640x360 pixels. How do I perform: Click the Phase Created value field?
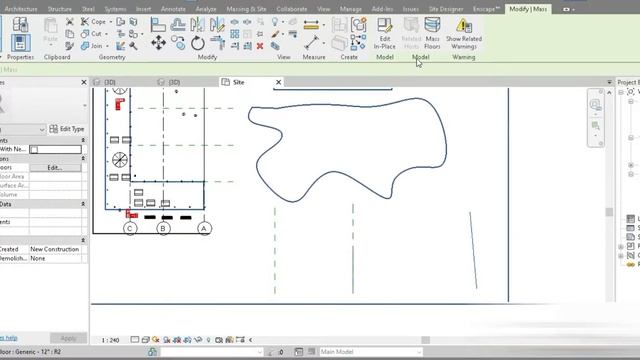(x=55, y=249)
